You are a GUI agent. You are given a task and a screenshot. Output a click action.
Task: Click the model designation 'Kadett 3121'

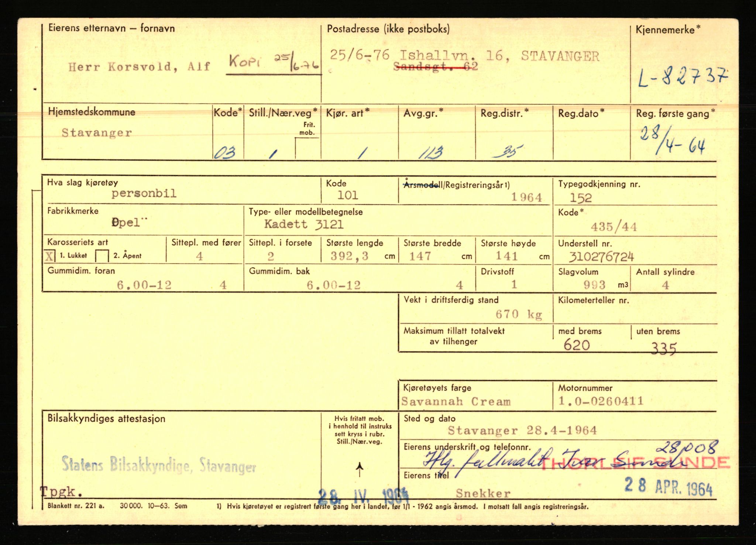304,224
